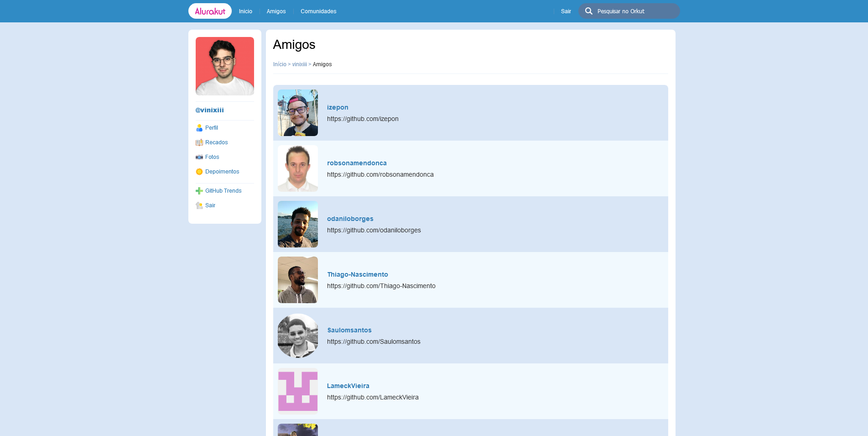Open the Fotos sidebar link
This screenshot has height=436, width=868.
point(212,157)
